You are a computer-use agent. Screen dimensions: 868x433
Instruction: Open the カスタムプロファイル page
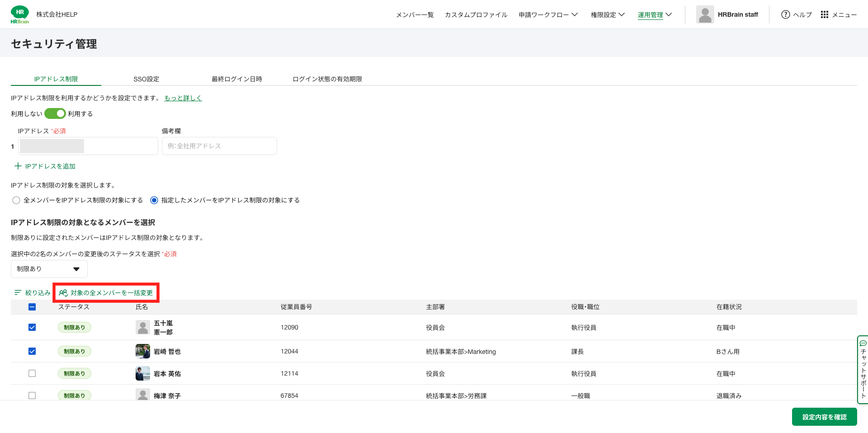point(476,14)
